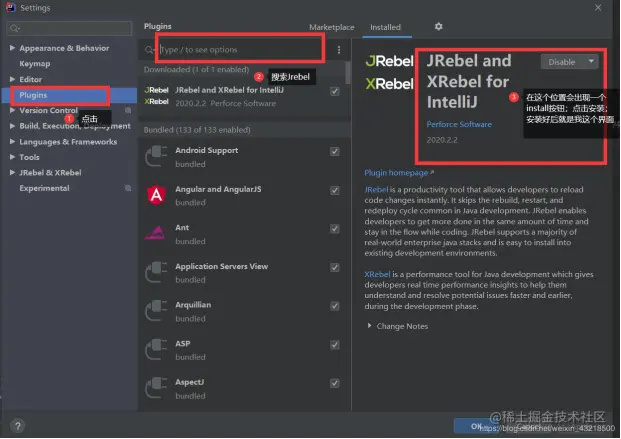Screen dimensions: 621x439
Task: Click the Ant plugin icon
Action: coord(155,233)
